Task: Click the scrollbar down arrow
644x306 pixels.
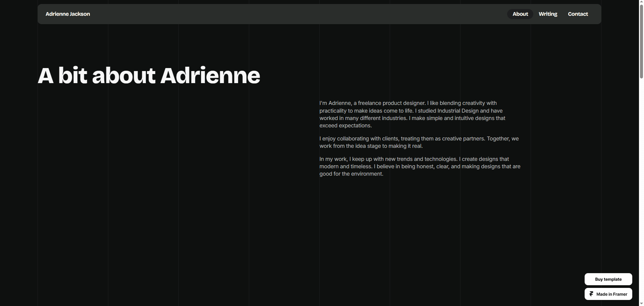Action: pos(641,303)
